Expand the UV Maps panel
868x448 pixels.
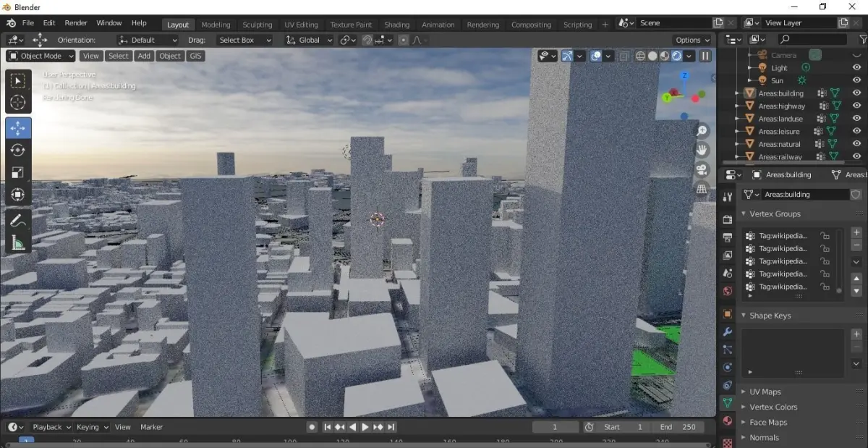(765, 392)
